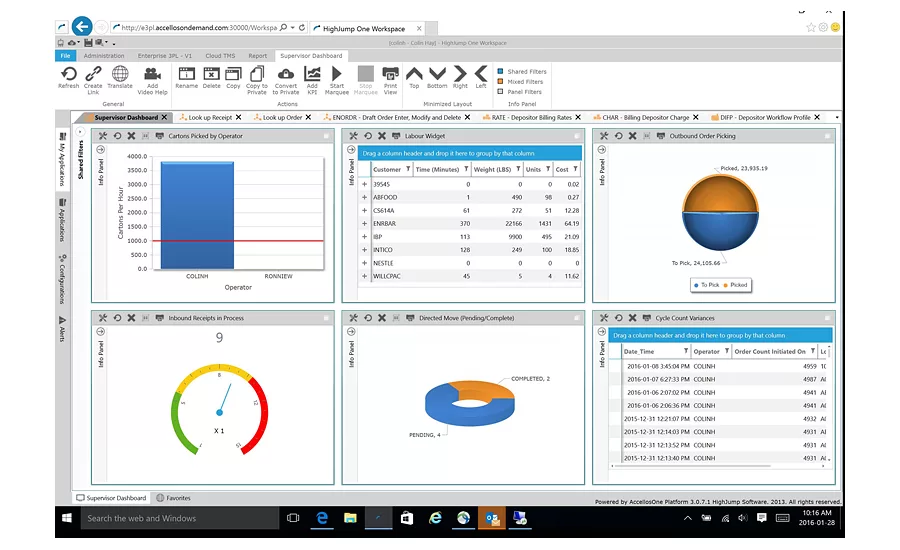Click the gauge needle in Inbound Receipts
The height and width of the screenshot is (550, 900).
225,398
